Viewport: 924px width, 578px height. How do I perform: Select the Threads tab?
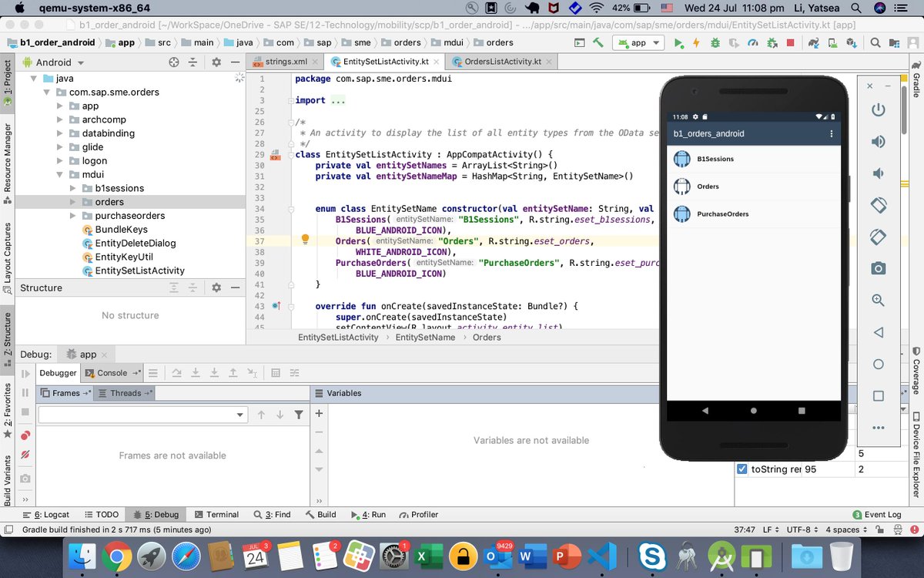tap(126, 393)
